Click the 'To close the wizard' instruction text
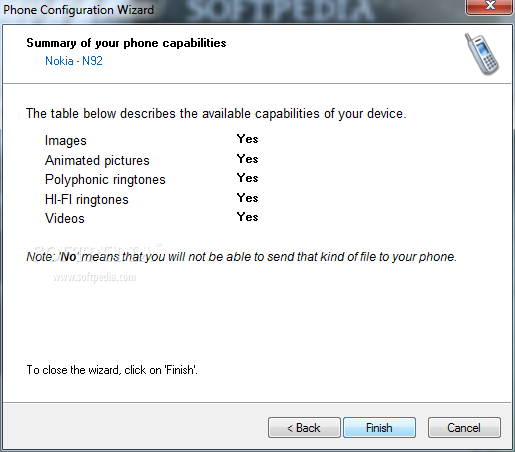This screenshot has width=515, height=452. 112,370
